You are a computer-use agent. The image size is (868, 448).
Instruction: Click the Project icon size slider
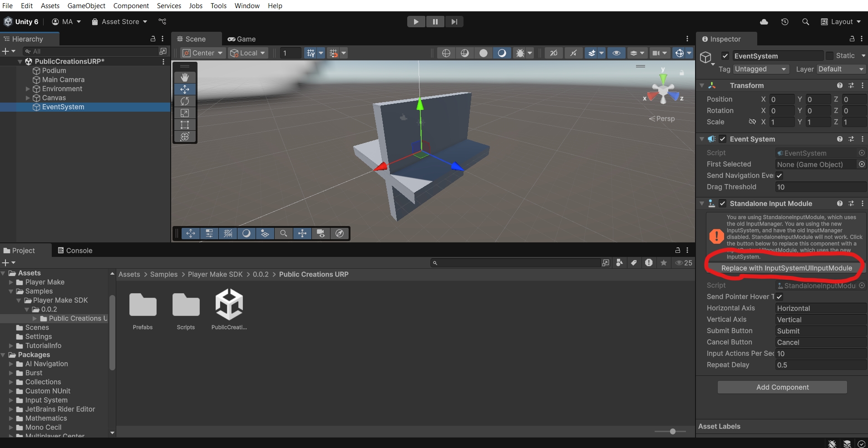coord(672,431)
